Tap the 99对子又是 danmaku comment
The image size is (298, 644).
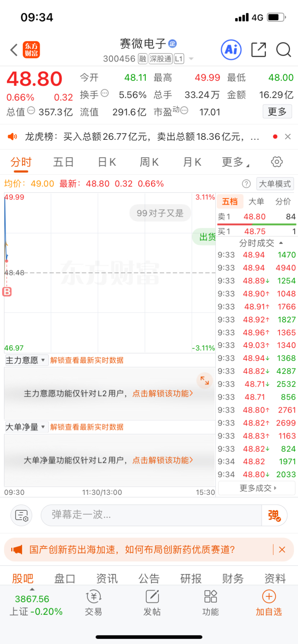160,213
